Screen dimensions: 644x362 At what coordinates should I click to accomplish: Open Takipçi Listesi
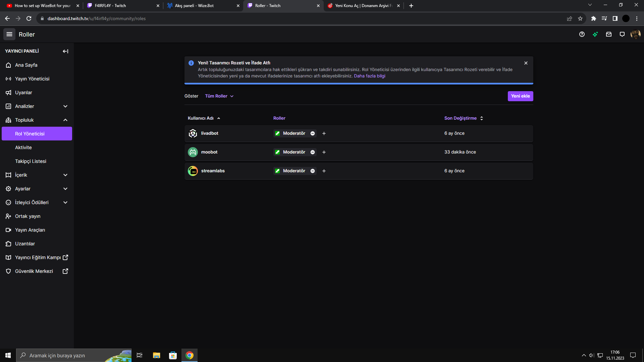[x=37, y=161]
